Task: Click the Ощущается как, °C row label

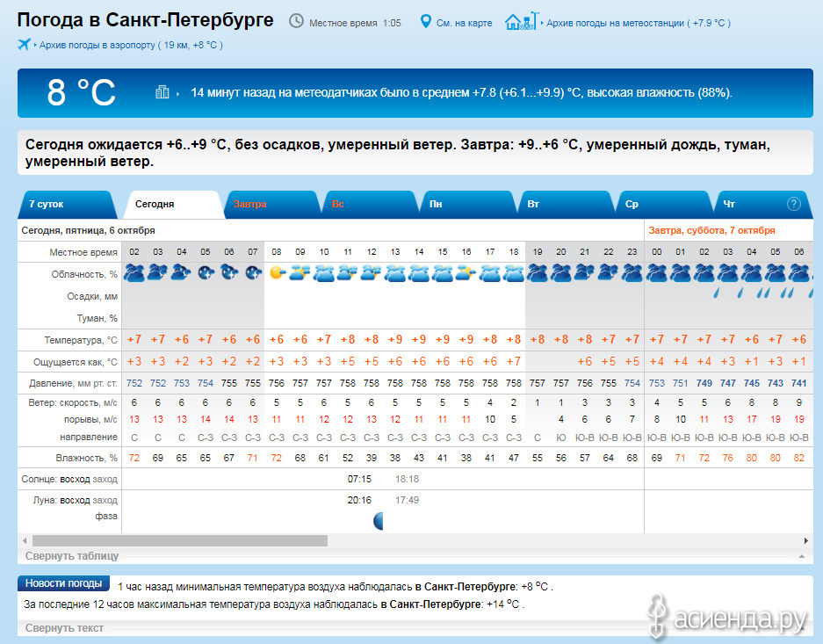Action: [x=75, y=362]
